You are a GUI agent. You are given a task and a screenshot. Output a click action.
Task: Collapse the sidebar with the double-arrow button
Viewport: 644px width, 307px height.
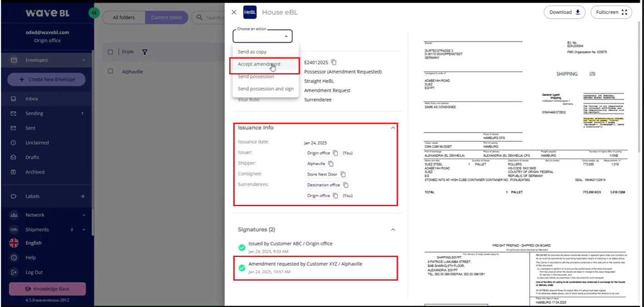coord(94,13)
